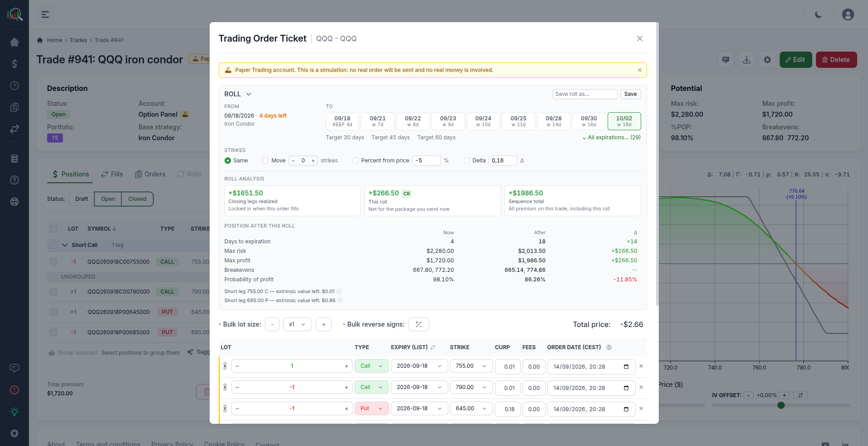This screenshot has width=868, height=446.
Task: Filter positions by Closed status
Action: (137, 199)
